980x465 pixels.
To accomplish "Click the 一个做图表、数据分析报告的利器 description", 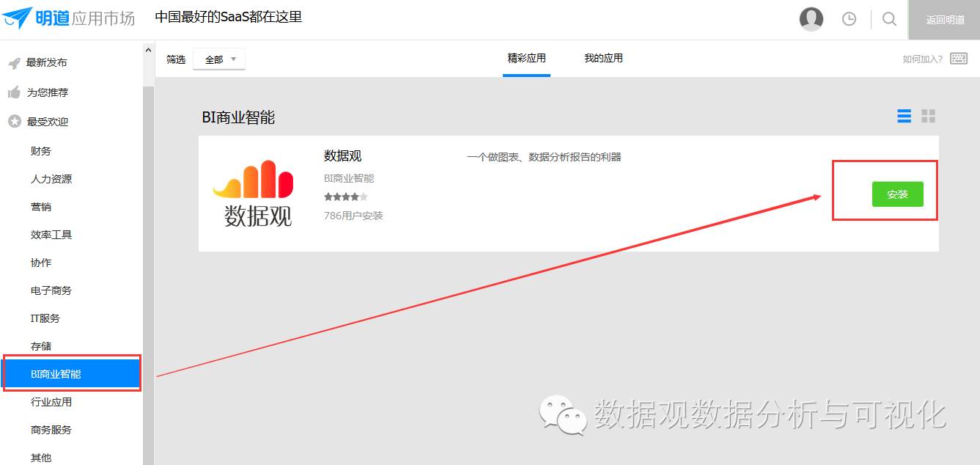I will point(544,157).
